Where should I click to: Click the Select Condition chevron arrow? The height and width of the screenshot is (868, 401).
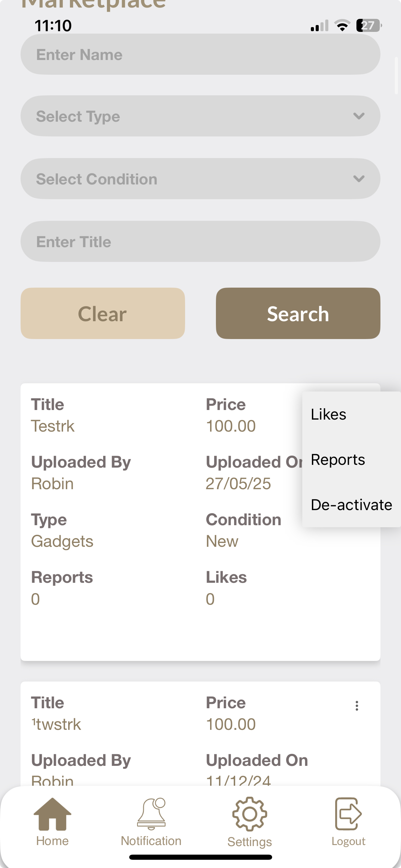coord(359,179)
